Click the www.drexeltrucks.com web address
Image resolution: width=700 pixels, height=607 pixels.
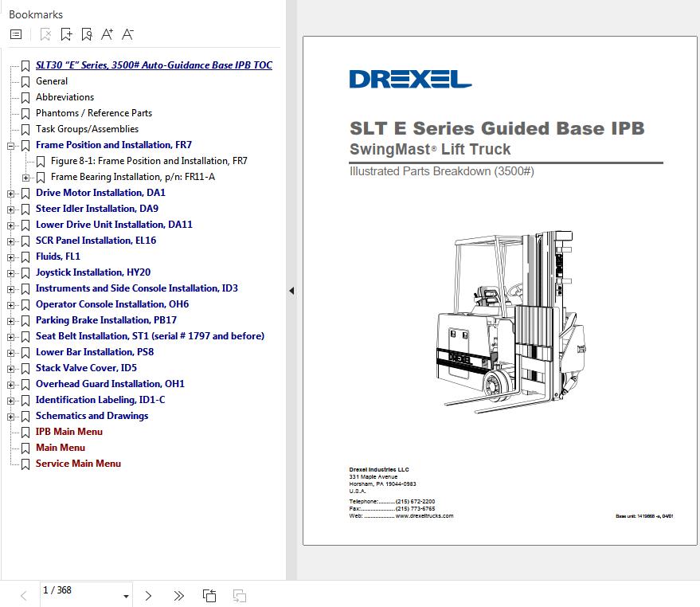(x=424, y=516)
